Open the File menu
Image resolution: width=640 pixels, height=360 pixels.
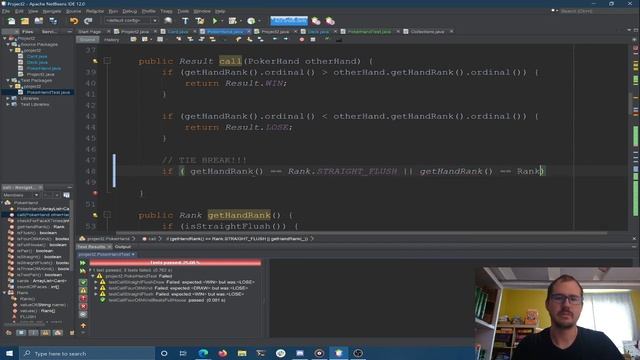point(6,11)
